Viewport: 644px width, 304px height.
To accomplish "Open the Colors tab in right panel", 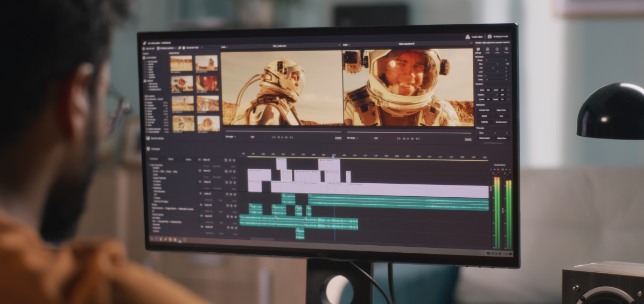I will click(496, 49).
